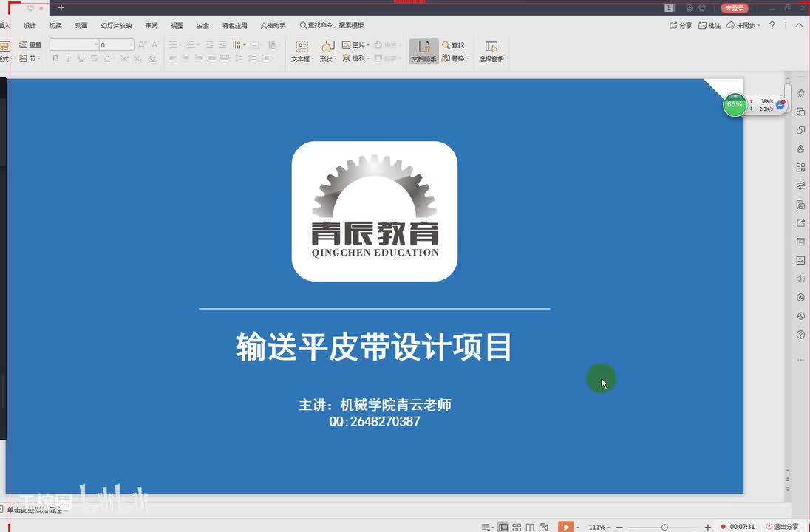
Task: Click the numbered list icon
Action: click(x=191, y=45)
